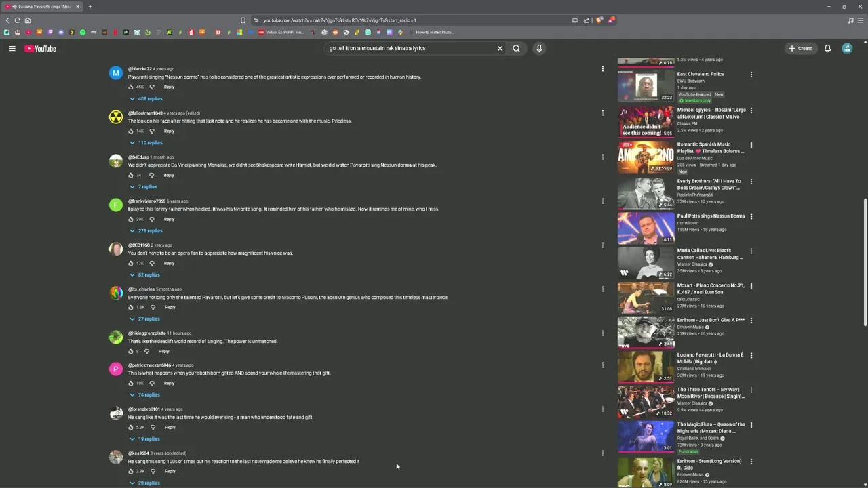This screenshot has width=868, height=488.
Task: Expand 27 replies under @its_chiarina
Action: coord(144,319)
